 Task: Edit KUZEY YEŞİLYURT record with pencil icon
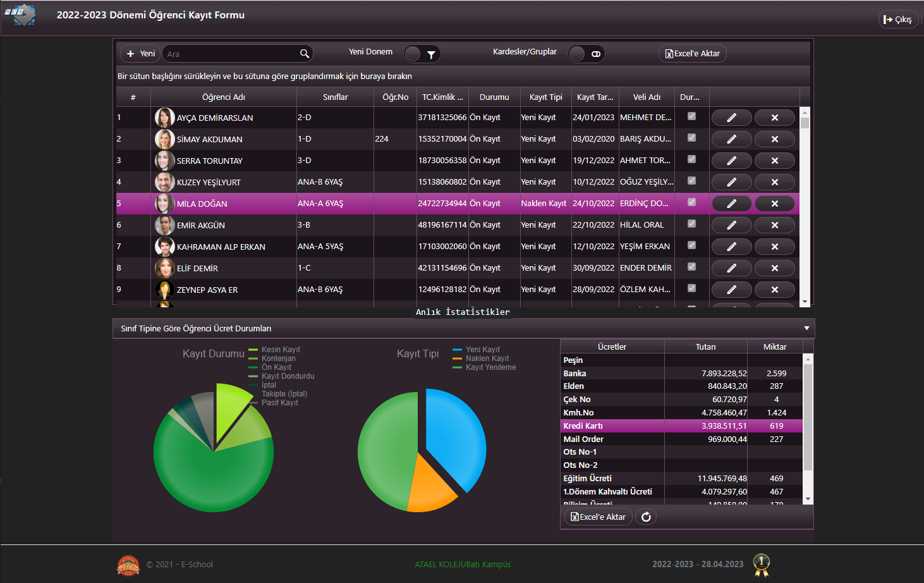tap(731, 182)
